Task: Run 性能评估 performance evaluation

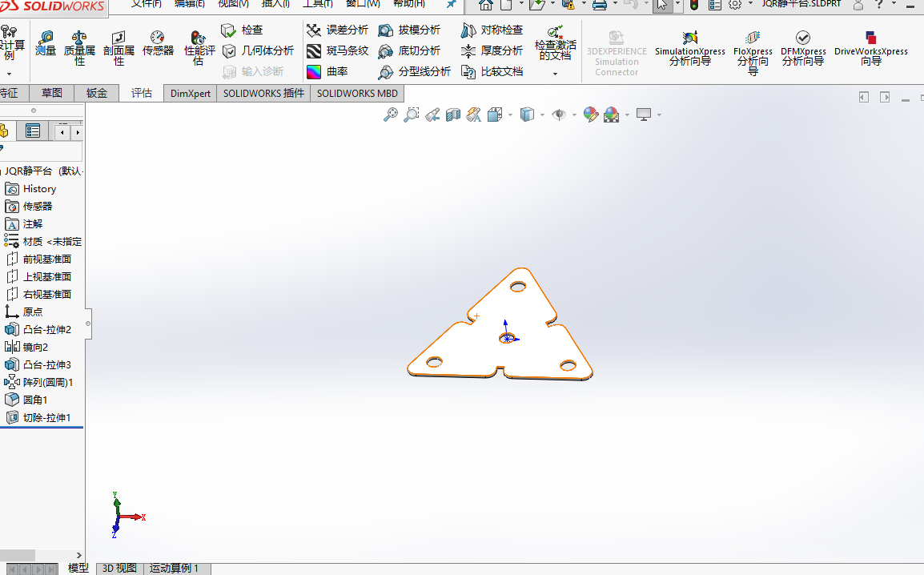Action: tap(199, 48)
